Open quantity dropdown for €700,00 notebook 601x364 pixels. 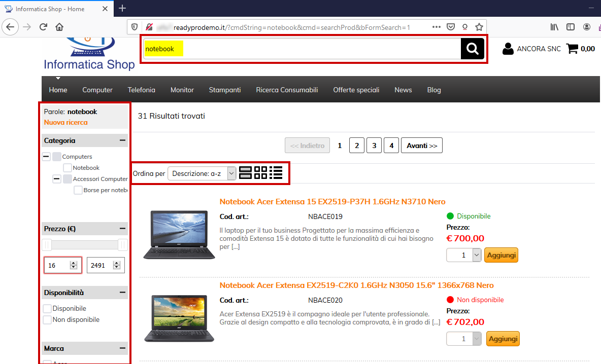click(x=464, y=255)
